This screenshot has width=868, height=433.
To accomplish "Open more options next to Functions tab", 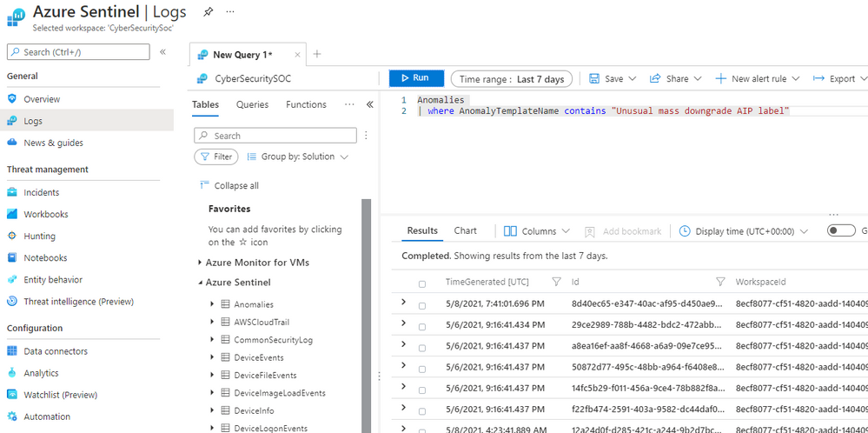I will pyautogui.click(x=349, y=104).
